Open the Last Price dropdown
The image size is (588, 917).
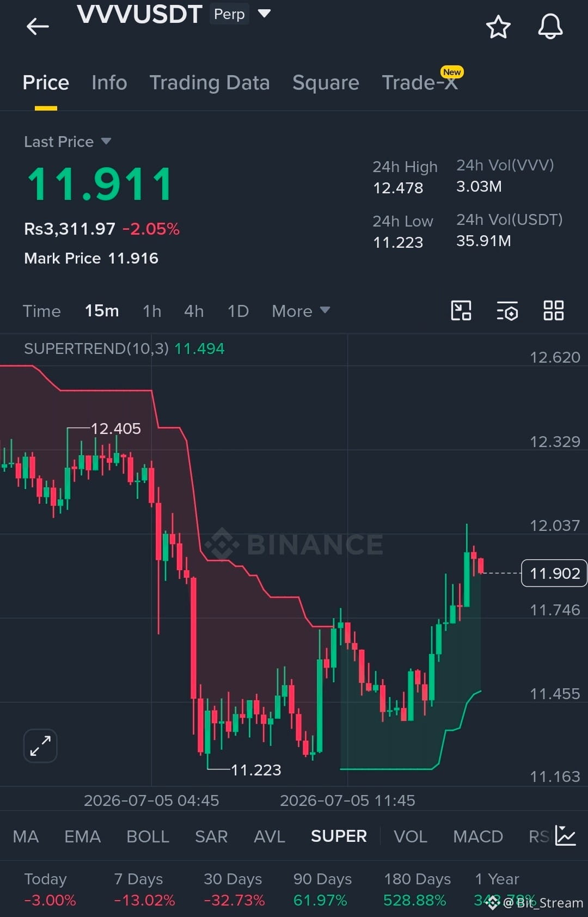tap(68, 142)
